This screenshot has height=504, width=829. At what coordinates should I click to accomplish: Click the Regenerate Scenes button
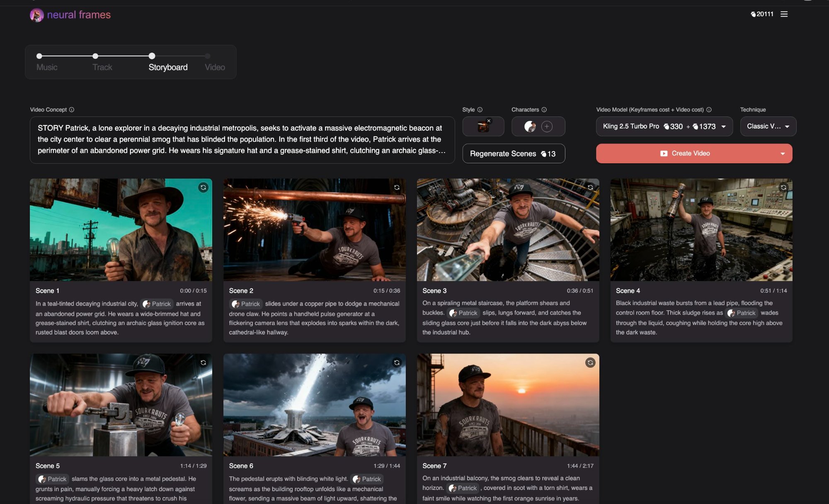click(x=514, y=153)
